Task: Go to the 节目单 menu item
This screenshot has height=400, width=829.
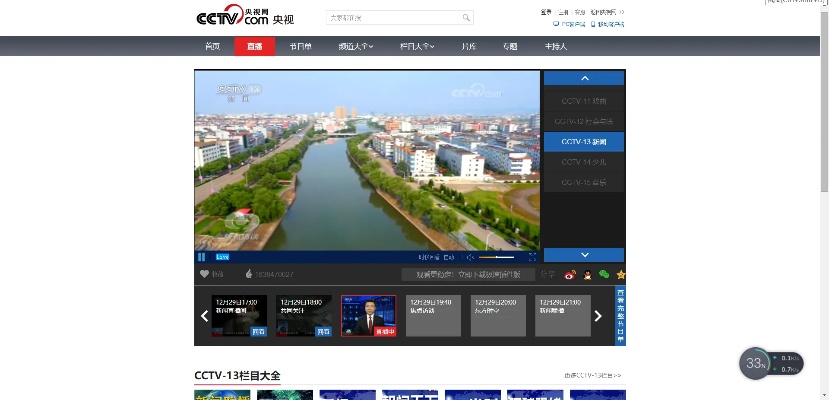Action: point(300,46)
